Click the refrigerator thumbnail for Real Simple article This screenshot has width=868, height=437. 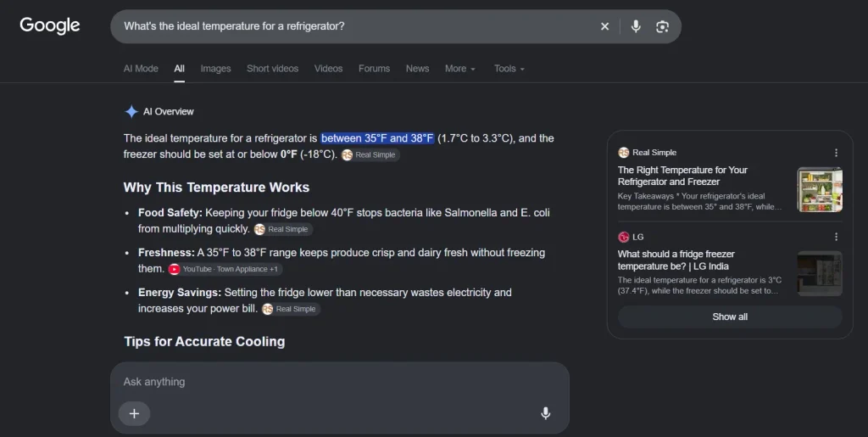point(820,189)
